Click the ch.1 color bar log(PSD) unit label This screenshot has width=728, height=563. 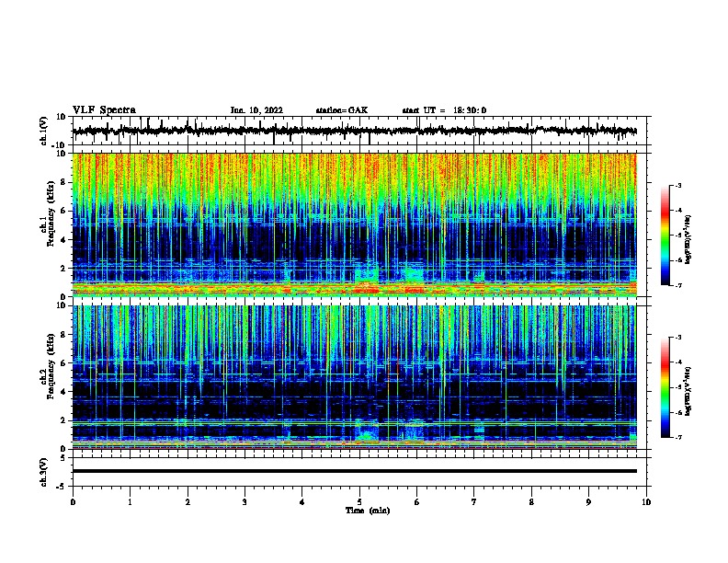tap(688, 239)
